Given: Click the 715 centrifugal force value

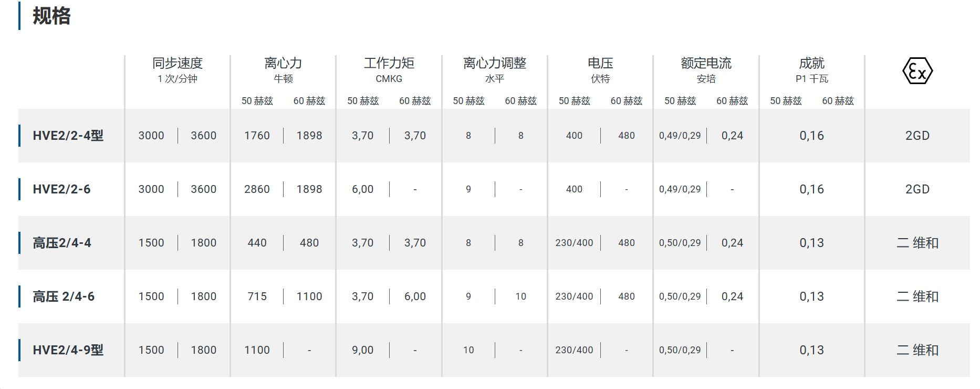Looking at the screenshot, I should click(257, 296).
